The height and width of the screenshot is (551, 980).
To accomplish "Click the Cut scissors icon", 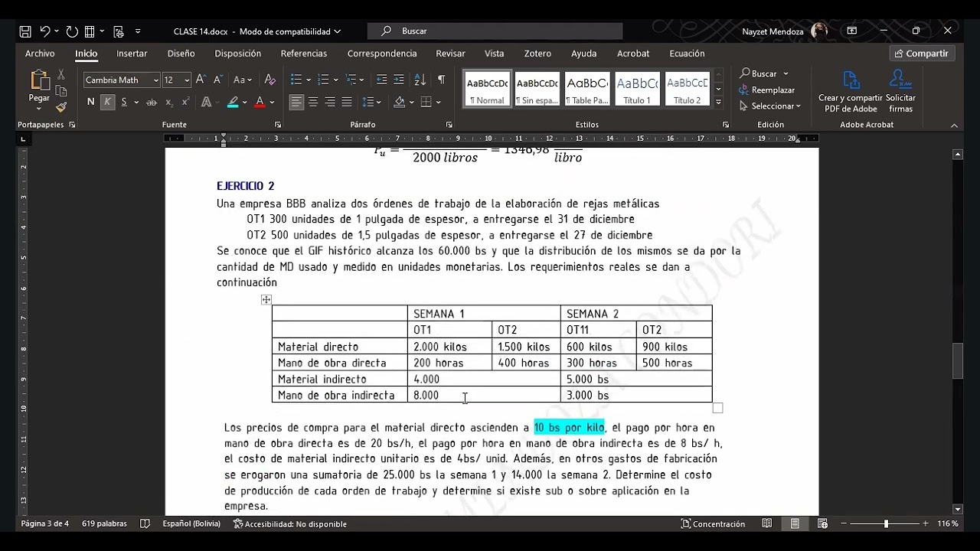I will [61, 75].
